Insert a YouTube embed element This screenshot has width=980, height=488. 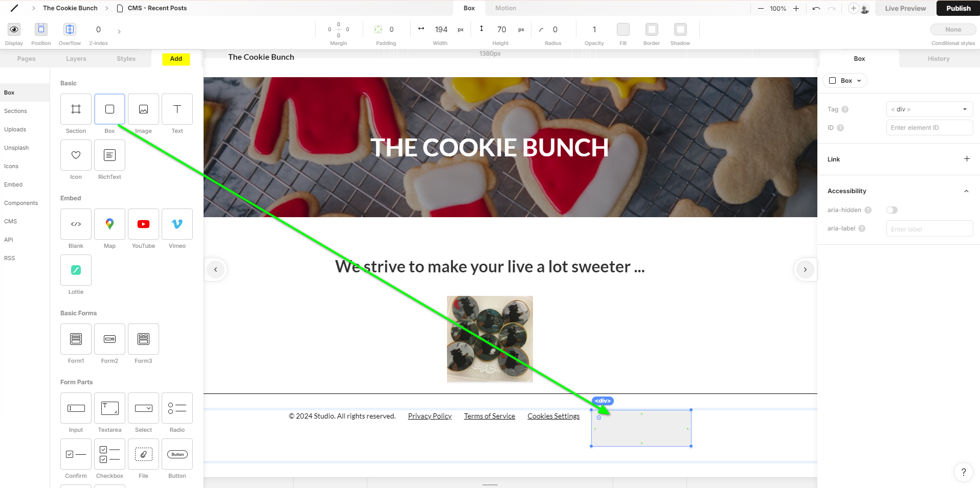pos(143,224)
